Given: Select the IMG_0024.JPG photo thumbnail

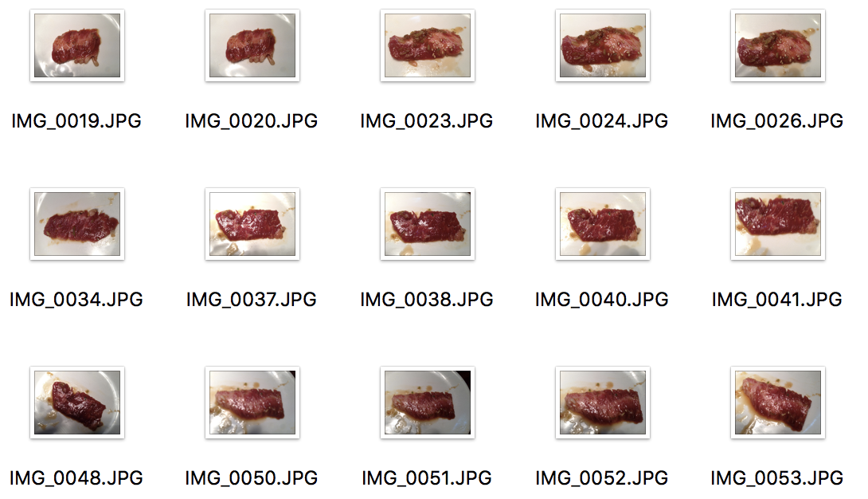Looking at the screenshot, I should coord(603,45).
